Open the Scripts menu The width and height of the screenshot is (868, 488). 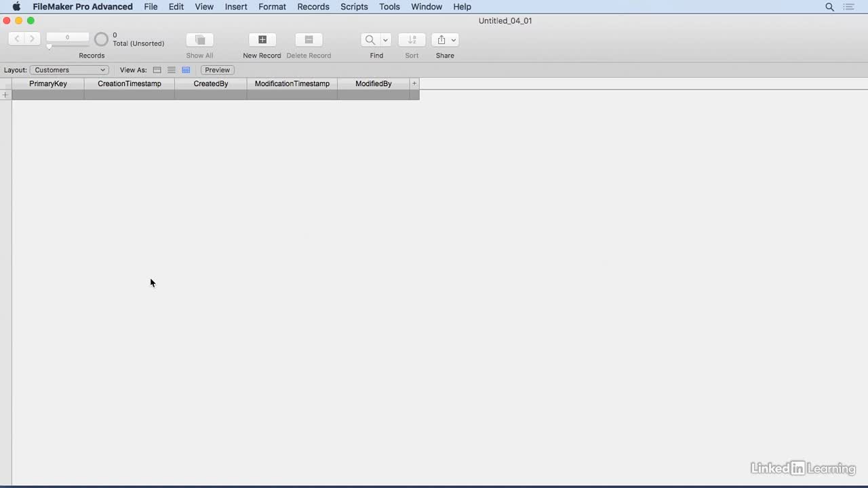click(354, 7)
